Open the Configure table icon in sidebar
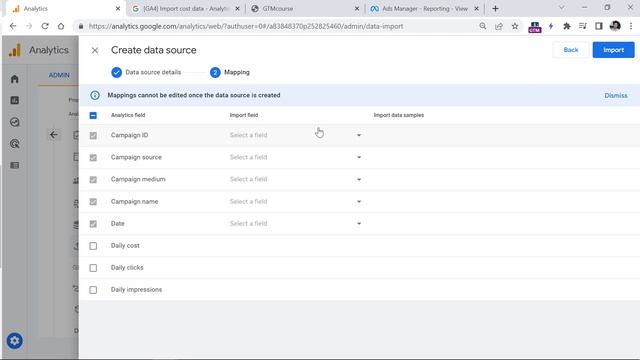The width and height of the screenshot is (640, 360). (15, 165)
